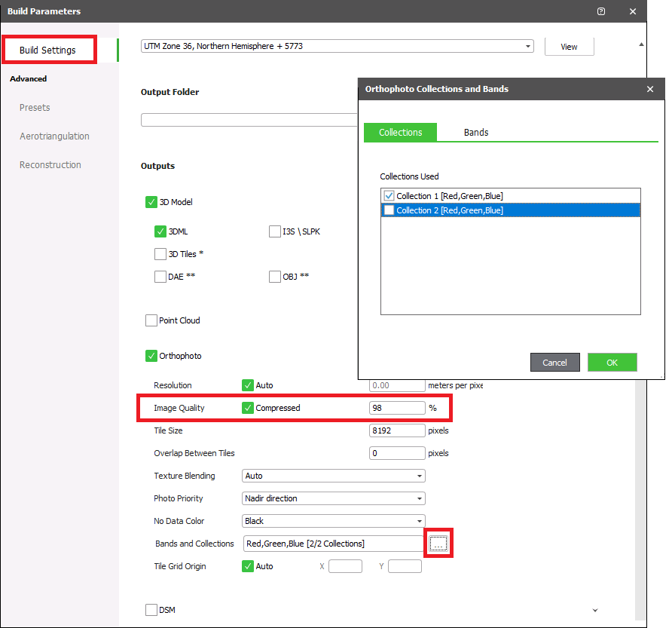Screen dimensions: 672x628
Task: Select Aerotriangulation in the sidebar
Action: coord(54,136)
